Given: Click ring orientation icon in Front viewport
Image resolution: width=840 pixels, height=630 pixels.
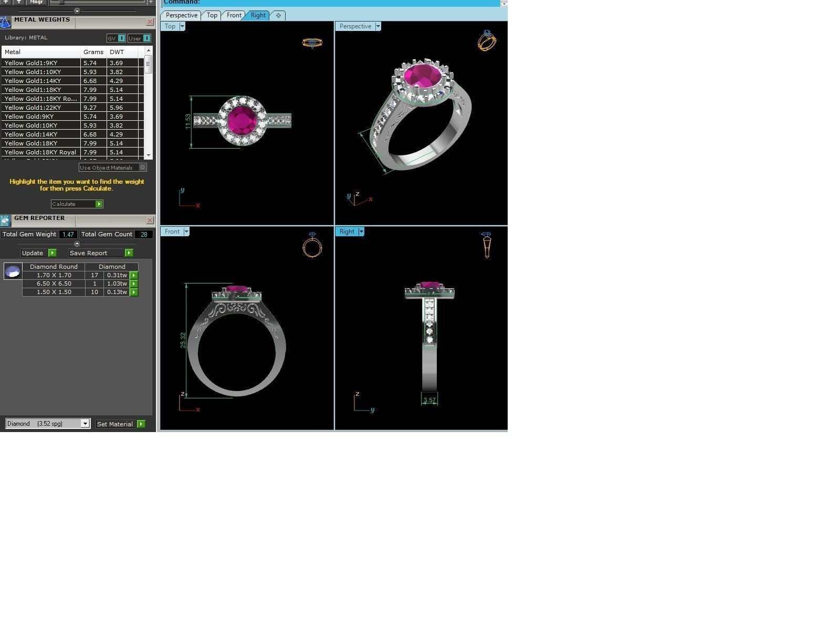Looking at the screenshot, I should (312, 245).
